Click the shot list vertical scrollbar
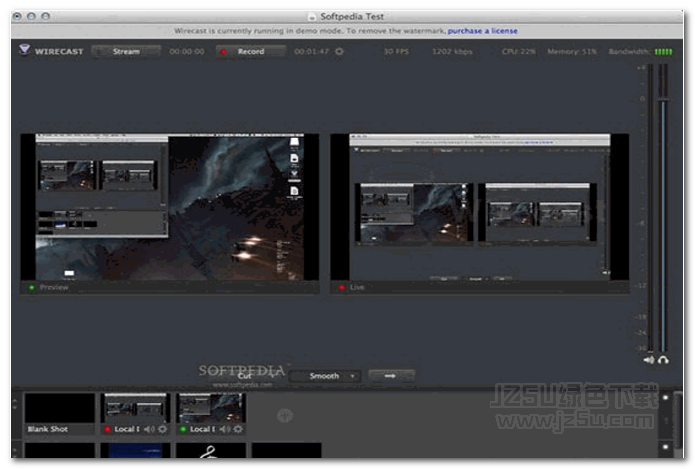 coord(678,419)
